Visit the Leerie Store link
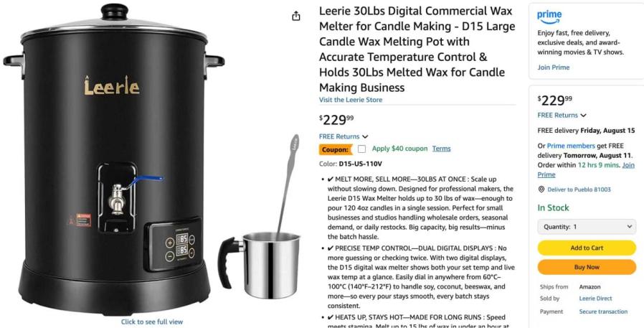The image size is (644, 328). [351, 100]
